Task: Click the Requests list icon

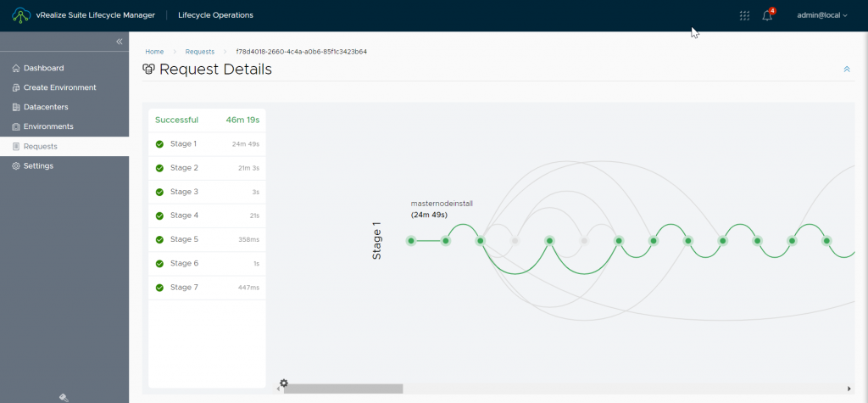Action: (16, 146)
